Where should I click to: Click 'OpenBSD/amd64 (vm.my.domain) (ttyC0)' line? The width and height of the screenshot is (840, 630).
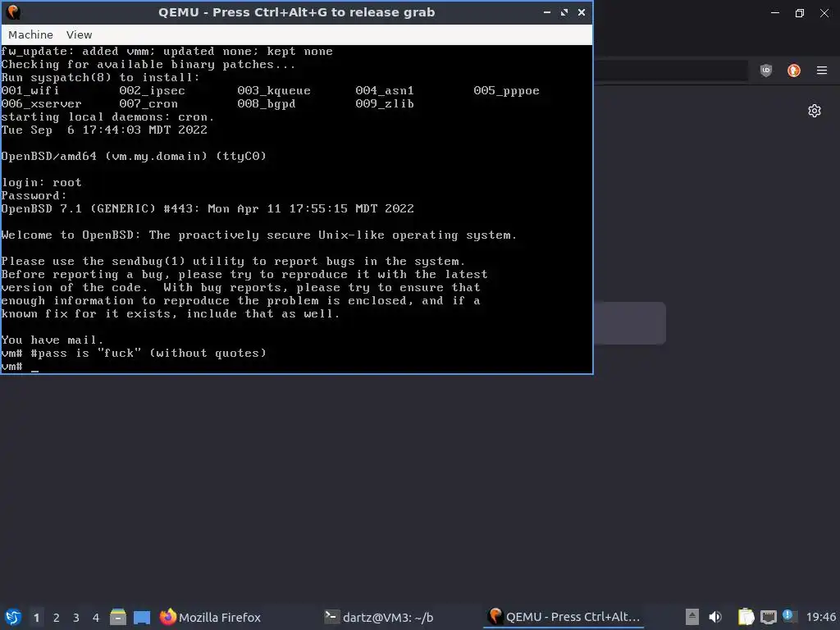(134, 157)
